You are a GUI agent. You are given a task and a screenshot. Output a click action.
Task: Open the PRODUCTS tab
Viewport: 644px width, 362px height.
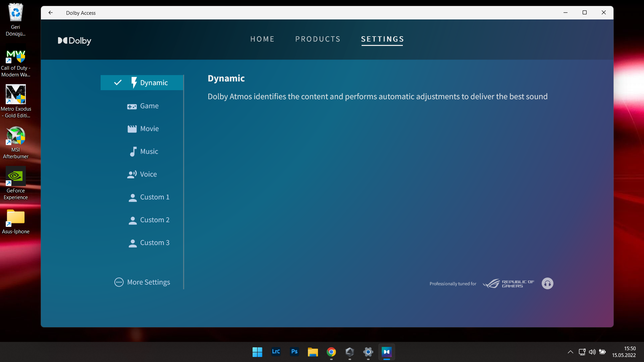coord(318,39)
